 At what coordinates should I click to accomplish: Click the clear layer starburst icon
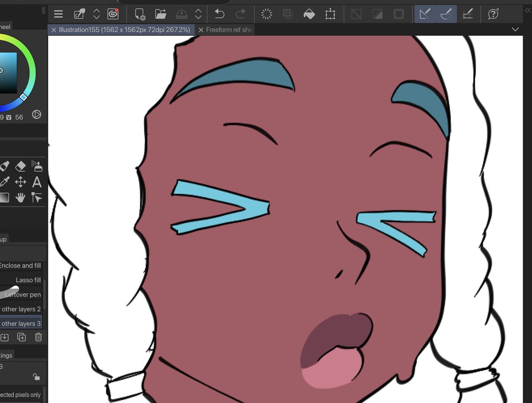coord(267,14)
